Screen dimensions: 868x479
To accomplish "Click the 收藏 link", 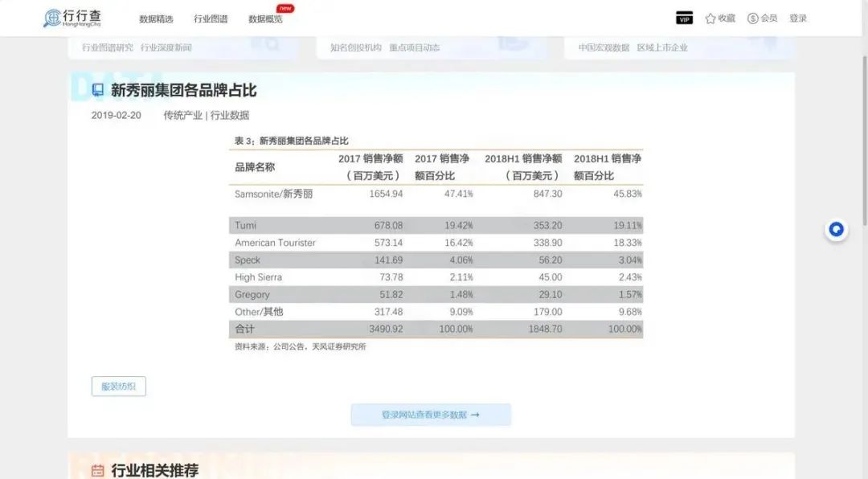I will pos(727,18).
